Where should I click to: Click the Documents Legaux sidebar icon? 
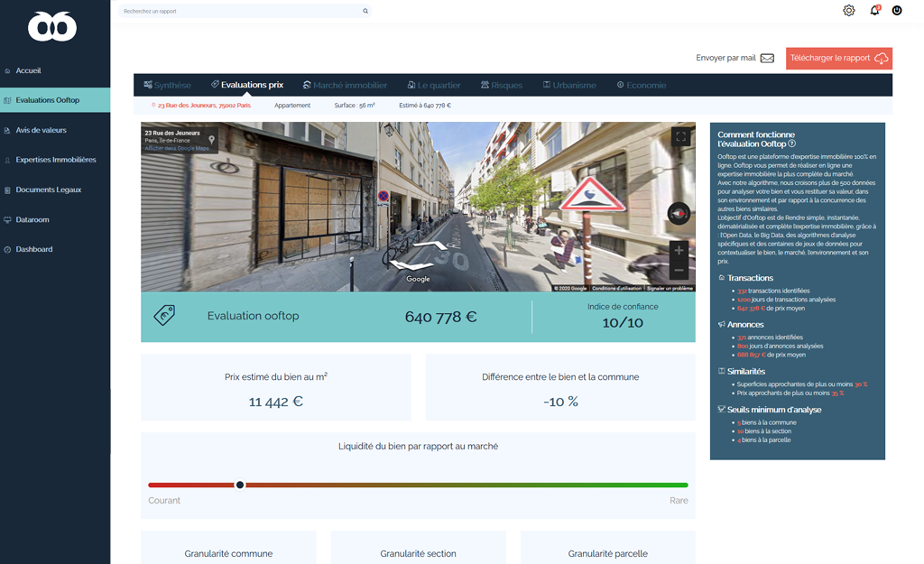coord(7,190)
